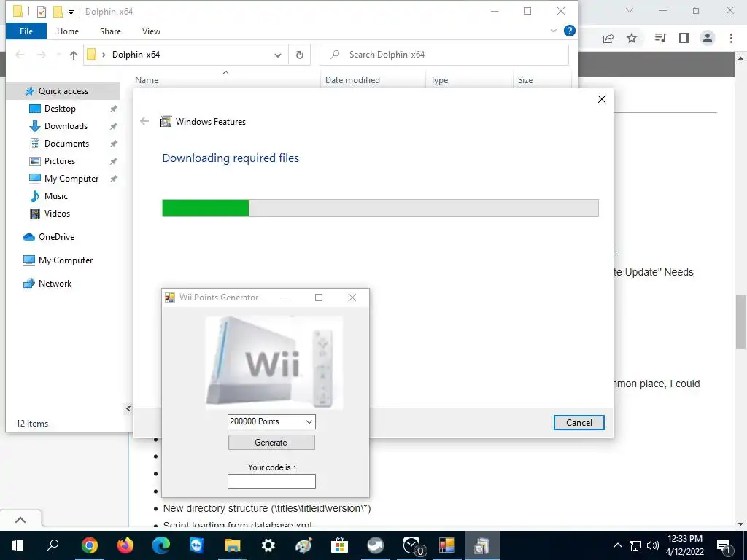
Task: Go up one folder level in Explorer
Action: pos(74,55)
